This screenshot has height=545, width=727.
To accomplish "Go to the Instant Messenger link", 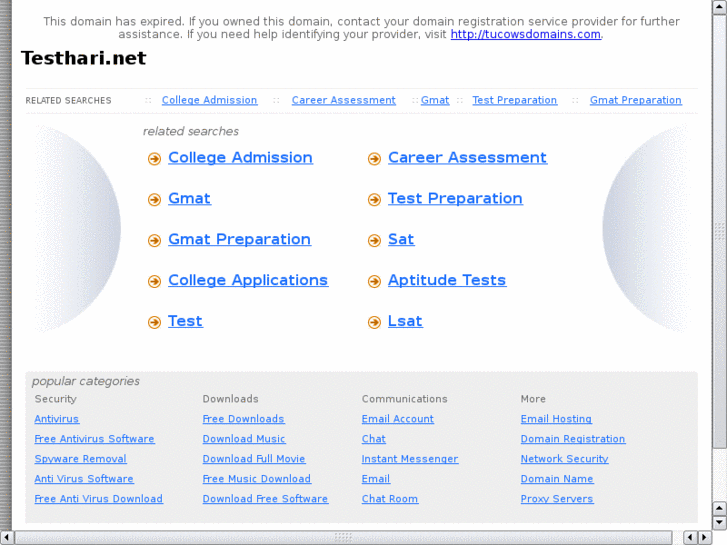I will tap(410, 459).
